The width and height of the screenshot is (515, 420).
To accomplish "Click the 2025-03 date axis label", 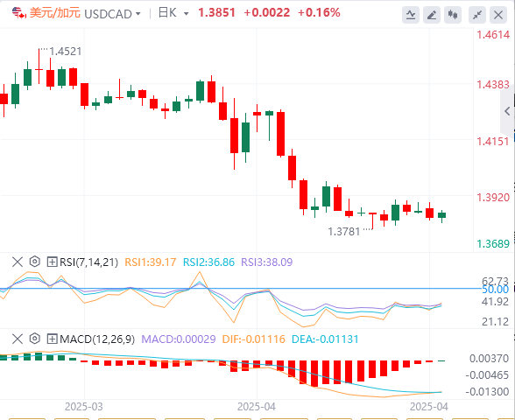I will (x=84, y=407).
